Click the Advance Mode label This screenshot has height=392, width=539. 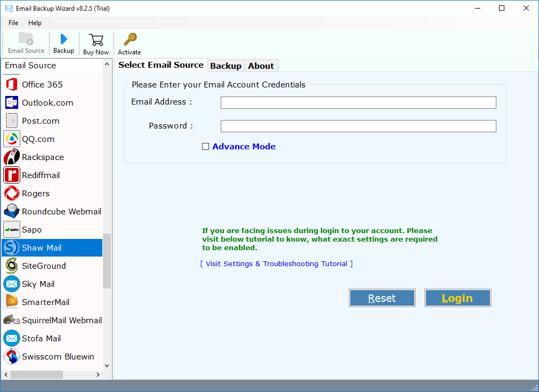[244, 147]
